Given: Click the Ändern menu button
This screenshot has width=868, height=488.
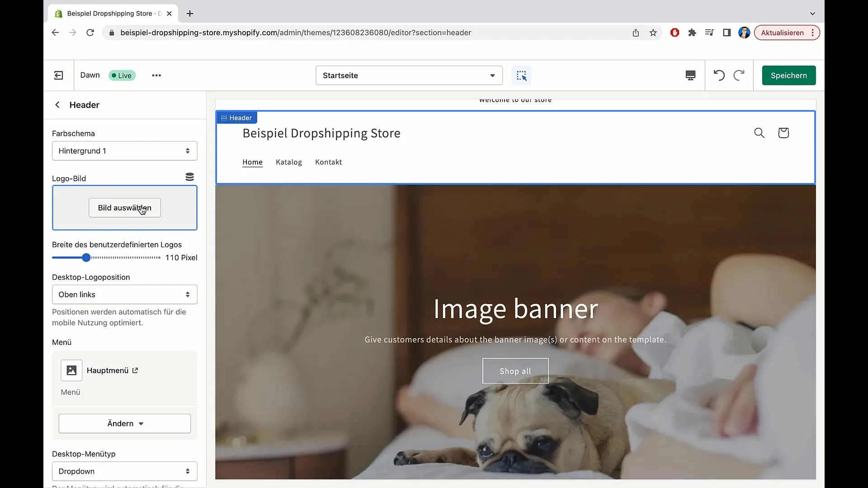Looking at the screenshot, I should 125,423.
